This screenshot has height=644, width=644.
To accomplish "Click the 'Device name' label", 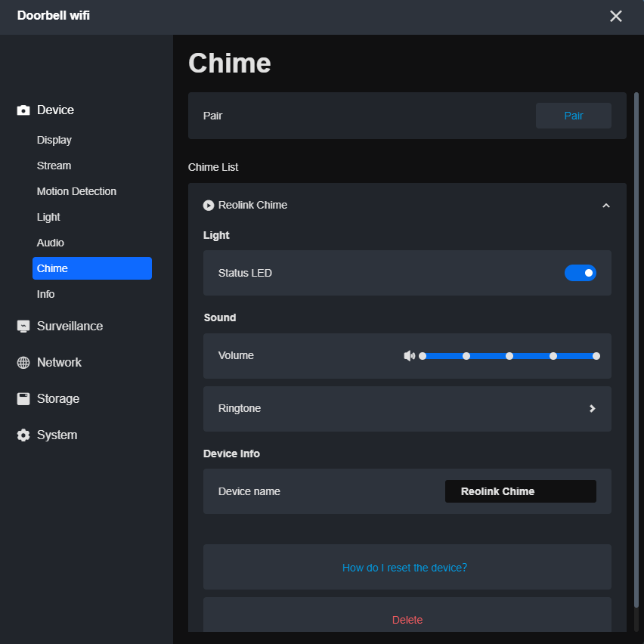I will [249, 491].
